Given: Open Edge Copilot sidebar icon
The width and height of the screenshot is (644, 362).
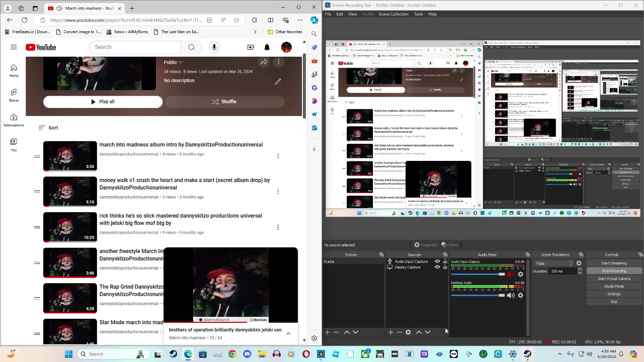Looking at the screenshot, I should click(x=314, y=20).
